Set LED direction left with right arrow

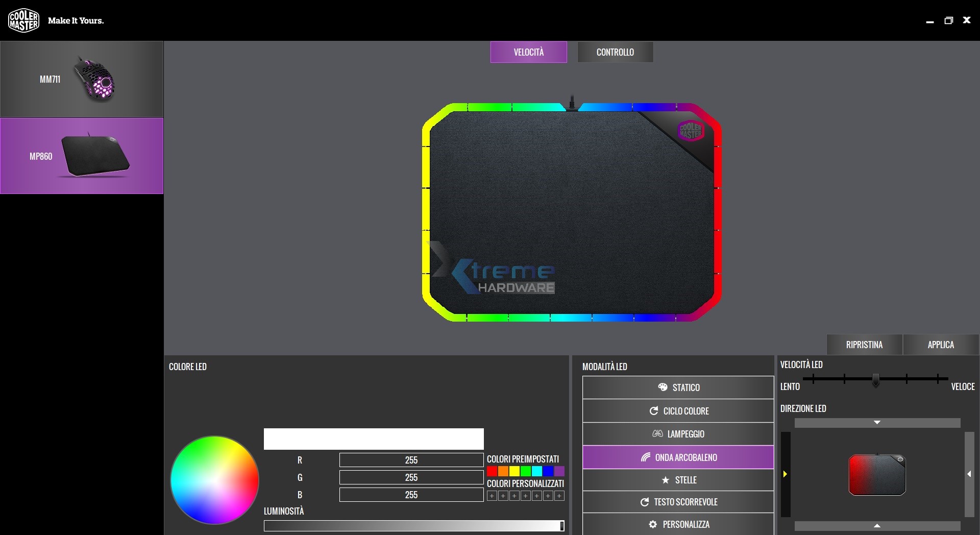pos(968,474)
